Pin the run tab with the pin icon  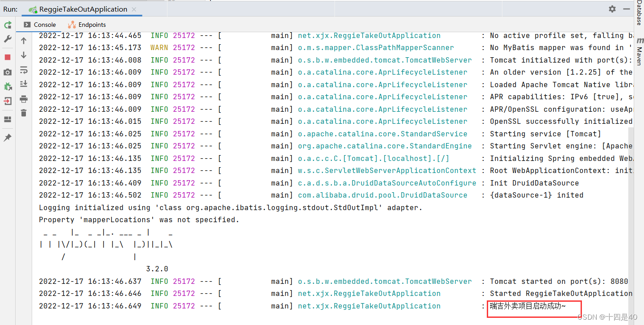point(8,138)
